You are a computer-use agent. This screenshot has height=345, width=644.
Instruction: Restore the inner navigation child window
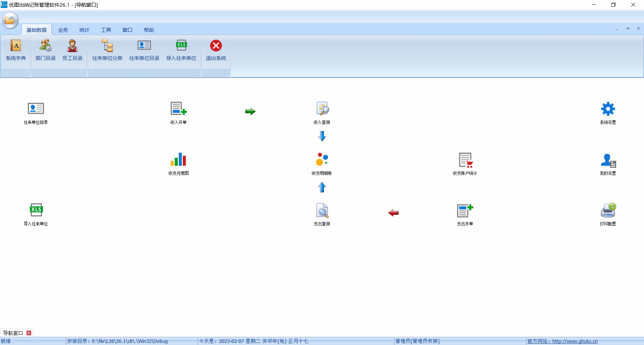628,29
